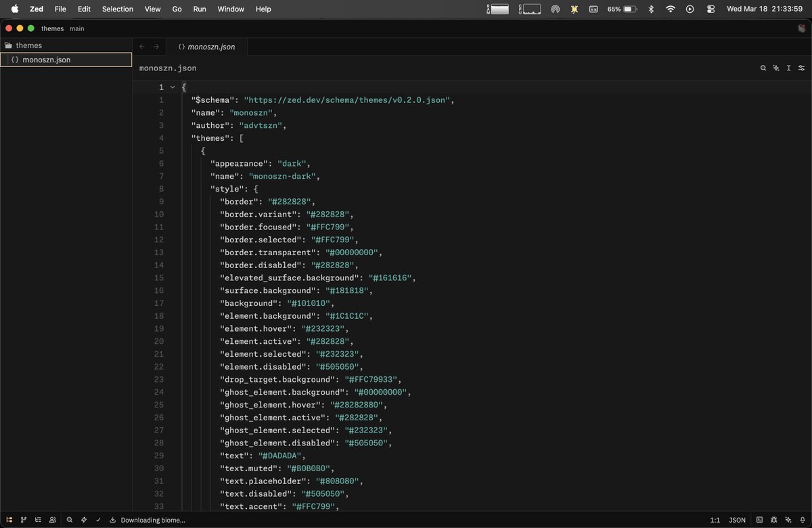Open the outline panel icon in status bar
The image size is (812, 528).
pyautogui.click(x=38, y=520)
